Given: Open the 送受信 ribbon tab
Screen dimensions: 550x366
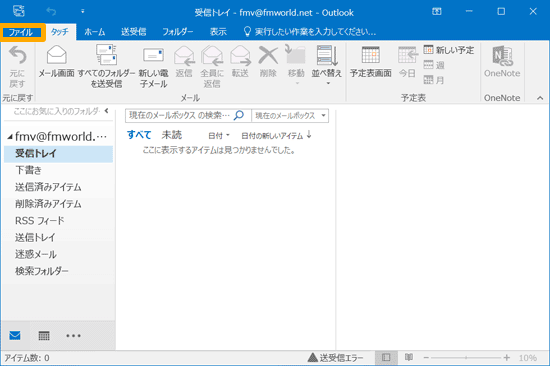Looking at the screenshot, I should [x=133, y=32].
